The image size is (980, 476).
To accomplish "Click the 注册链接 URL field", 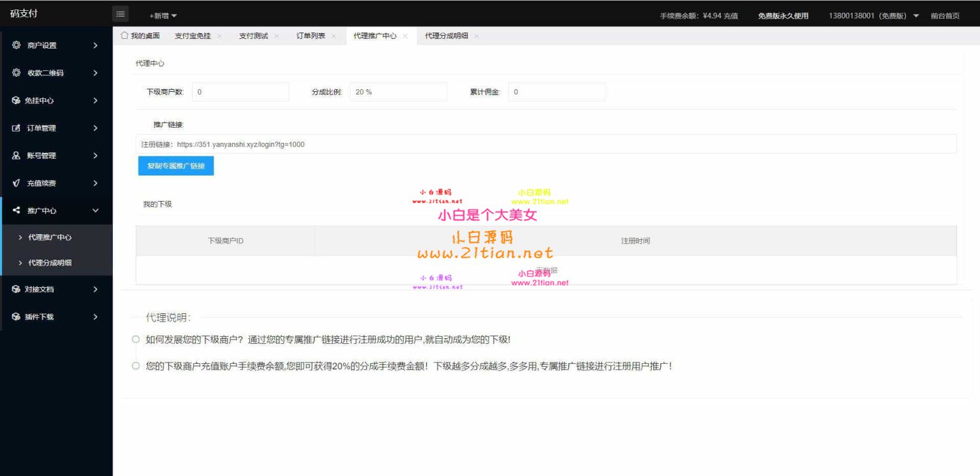I will click(x=546, y=144).
